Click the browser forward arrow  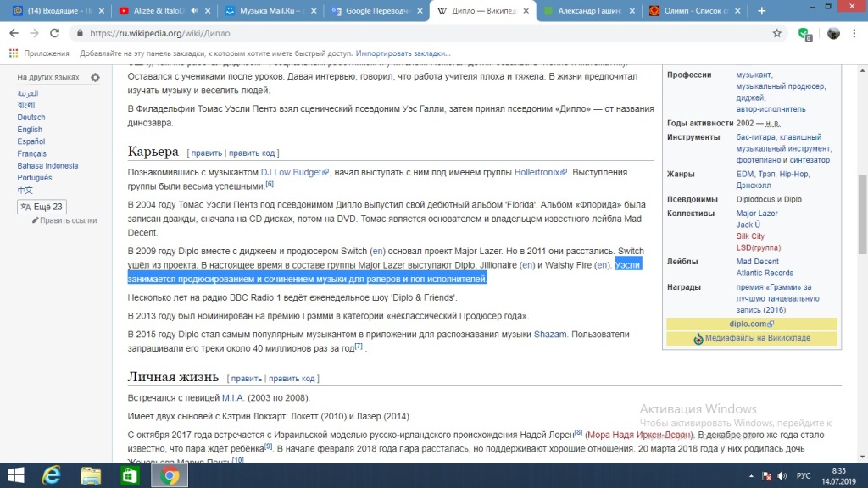pyautogui.click(x=34, y=33)
